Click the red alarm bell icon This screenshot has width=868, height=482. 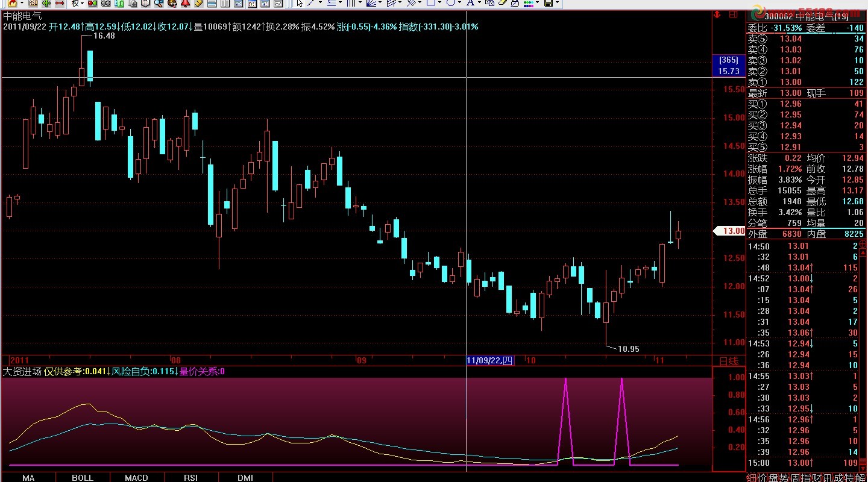[x=185, y=3]
